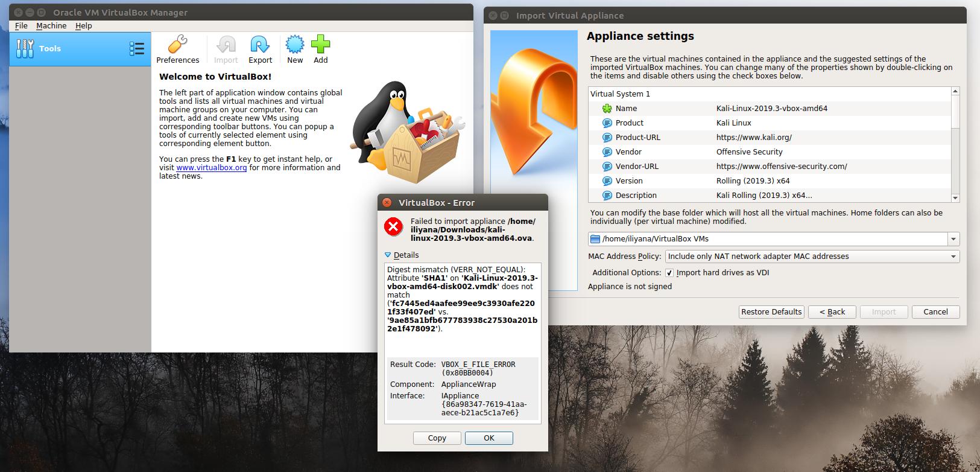Click the green Name icon in the appliance list

point(607,109)
